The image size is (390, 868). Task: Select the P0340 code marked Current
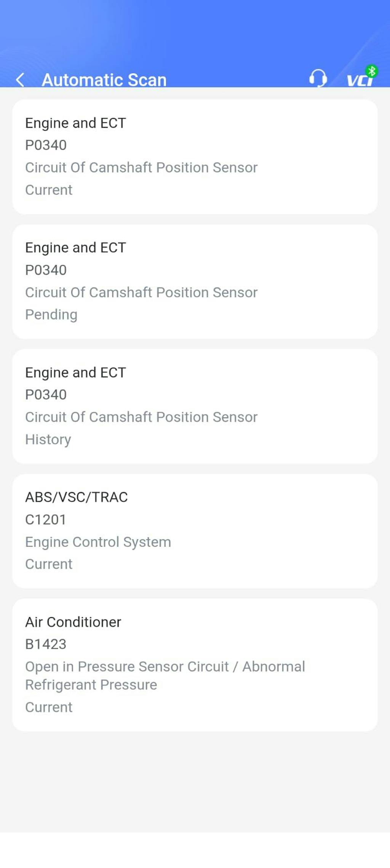[46, 145]
